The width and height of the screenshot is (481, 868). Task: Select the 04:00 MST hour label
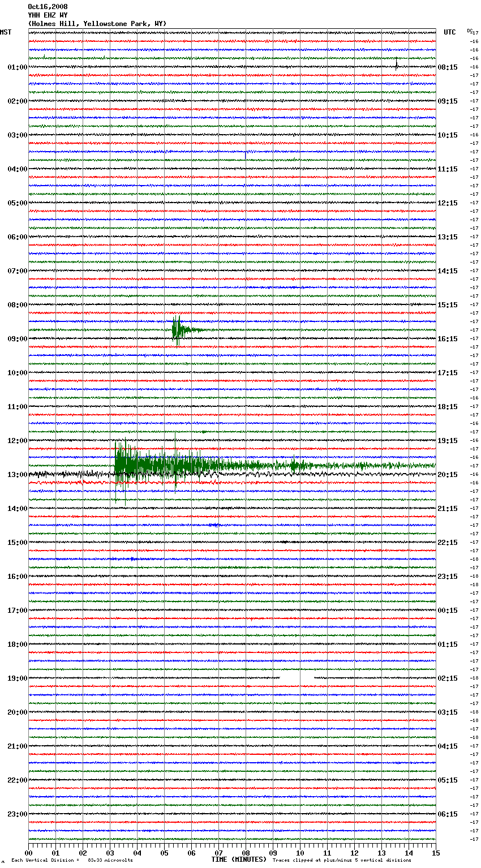[18, 169]
